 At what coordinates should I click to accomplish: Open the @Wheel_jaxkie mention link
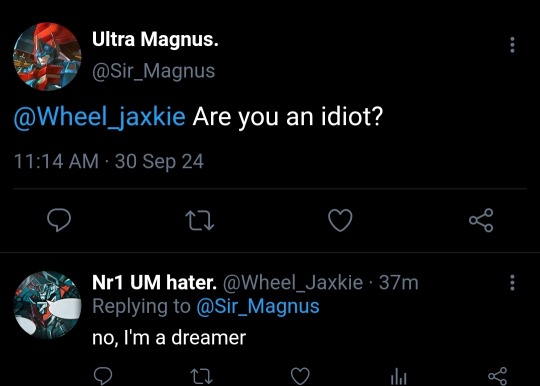[x=100, y=117]
